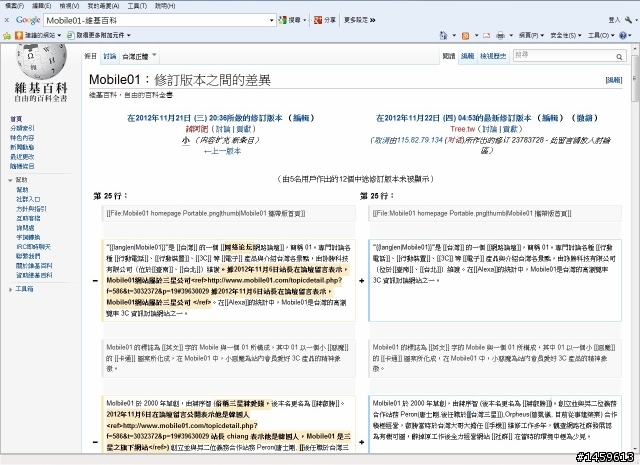Click the Google+ share icon
640x465 pixels.
click(x=318, y=20)
